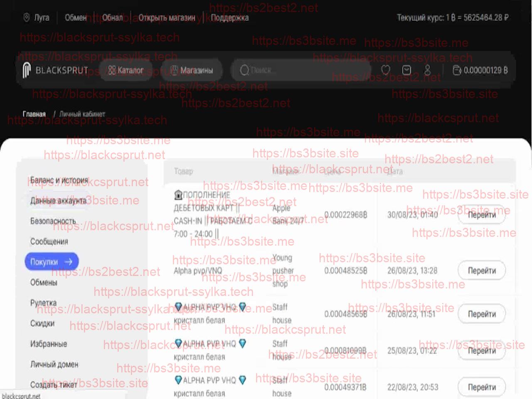This screenshot has height=399, width=532.
Task: Open the messages envelope icon
Action: pyautogui.click(x=407, y=70)
